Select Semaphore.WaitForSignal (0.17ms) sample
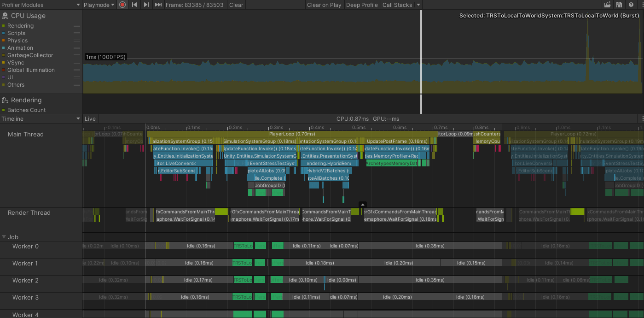Viewport: 644px width, 318px height. click(265, 219)
